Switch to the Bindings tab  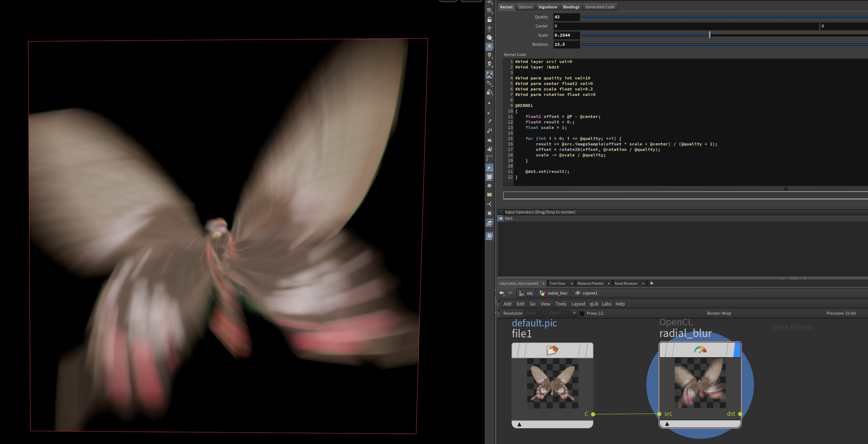pos(571,7)
